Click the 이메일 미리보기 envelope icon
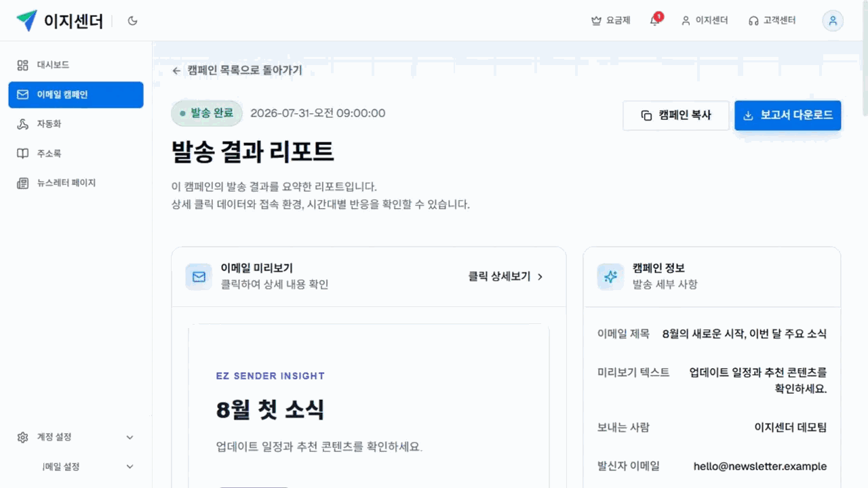The width and height of the screenshot is (868, 488). [199, 277]
